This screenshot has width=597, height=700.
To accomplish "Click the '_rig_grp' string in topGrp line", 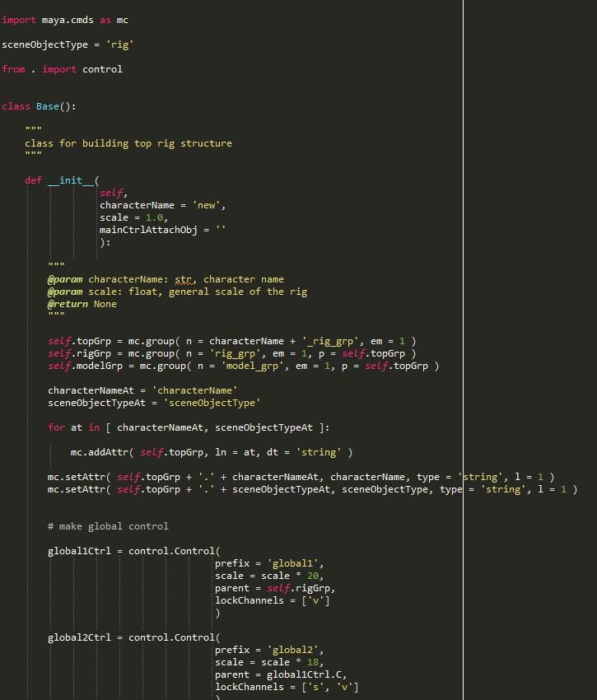I will coord(330,341).
